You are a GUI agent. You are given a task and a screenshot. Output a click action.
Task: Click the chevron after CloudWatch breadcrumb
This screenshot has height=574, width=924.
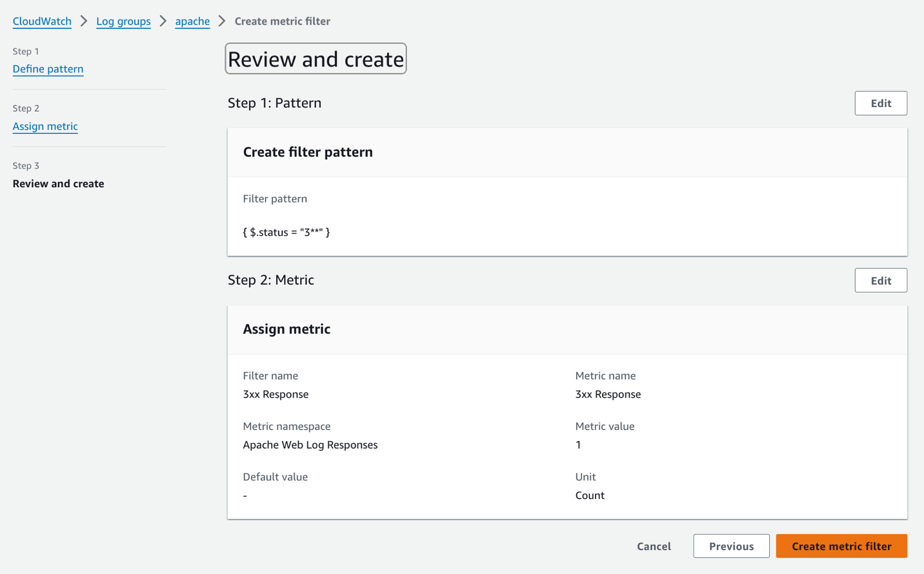84,21
